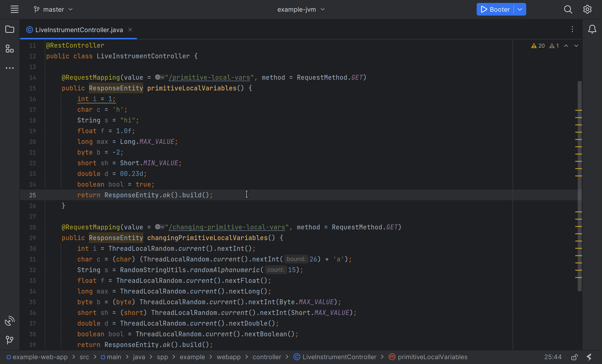
Task: Open example-jvm project dropdown
Action: [x=301, y=9]
